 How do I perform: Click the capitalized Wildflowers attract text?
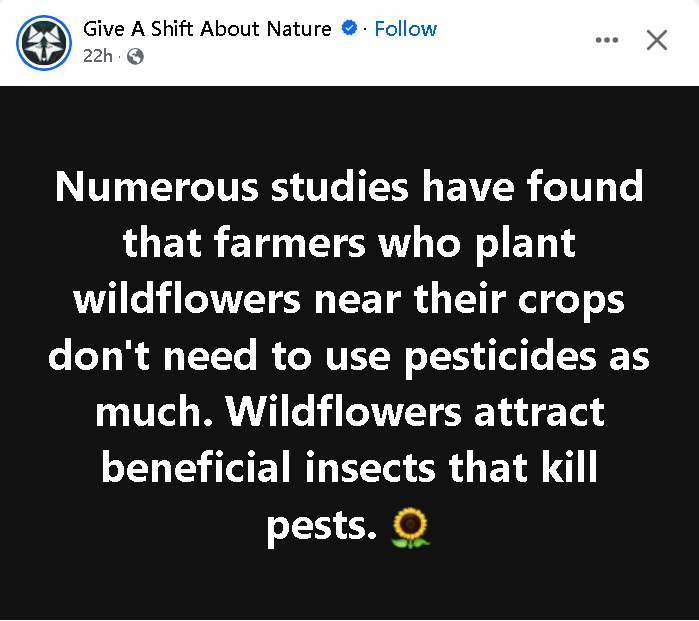tap(415, 411)
